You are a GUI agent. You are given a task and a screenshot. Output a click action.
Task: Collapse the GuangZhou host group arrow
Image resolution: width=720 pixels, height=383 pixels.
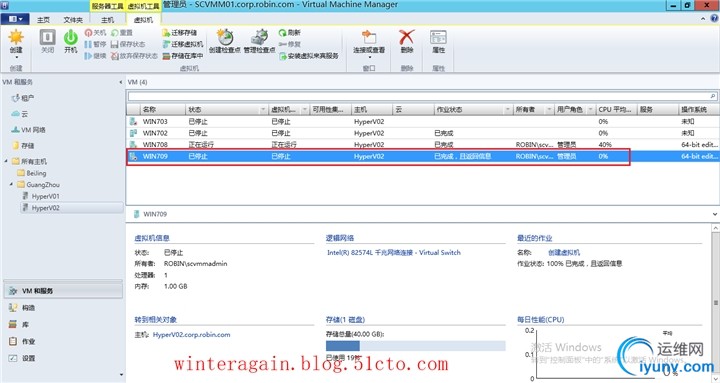pyautogui.click(x=11, y=185)
